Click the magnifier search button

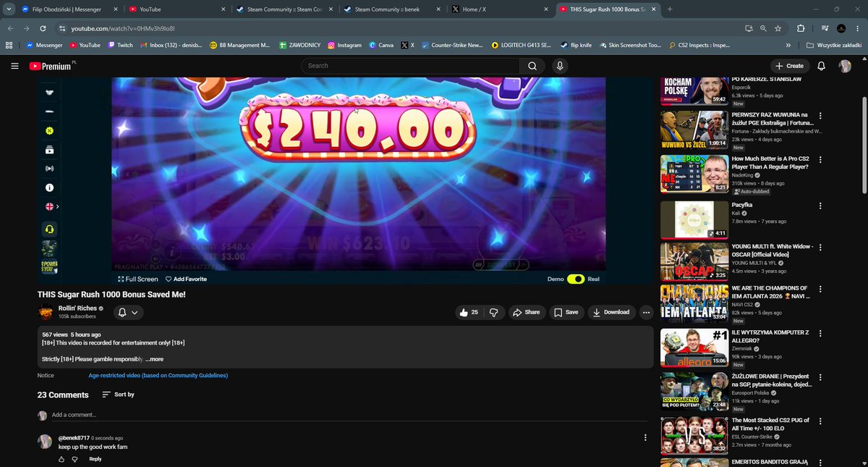(x=532, y=66)
